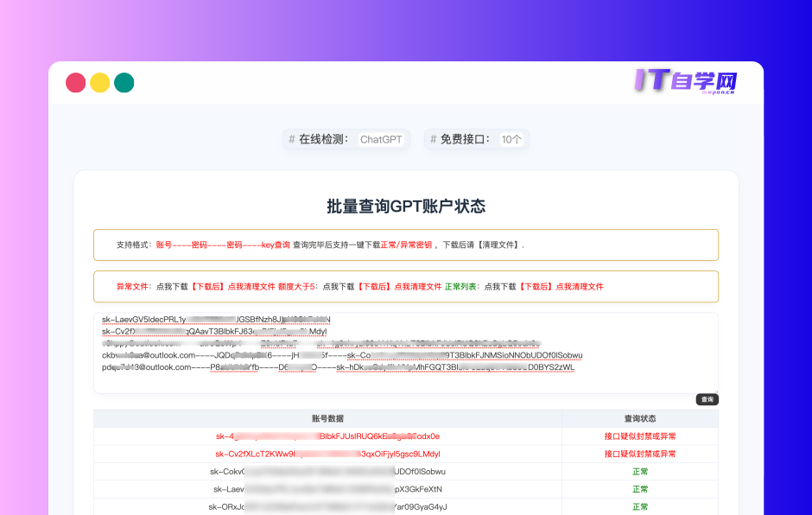Click the green traffic light dot

point(124,82)
